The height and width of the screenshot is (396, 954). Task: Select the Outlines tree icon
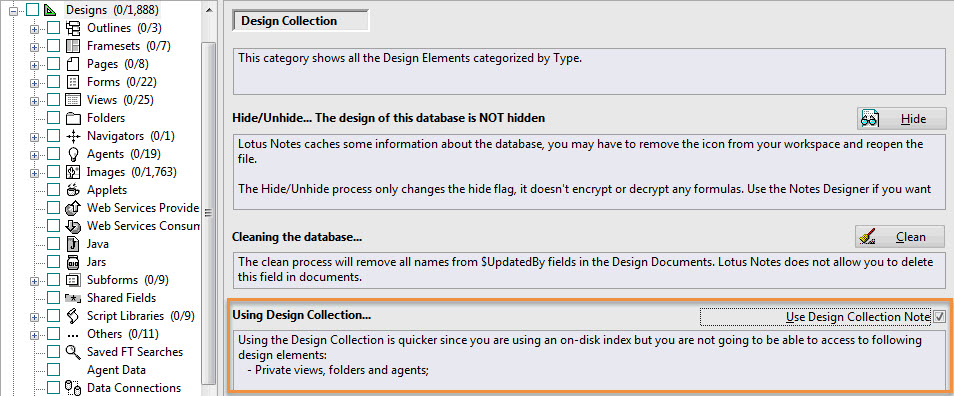73,28
